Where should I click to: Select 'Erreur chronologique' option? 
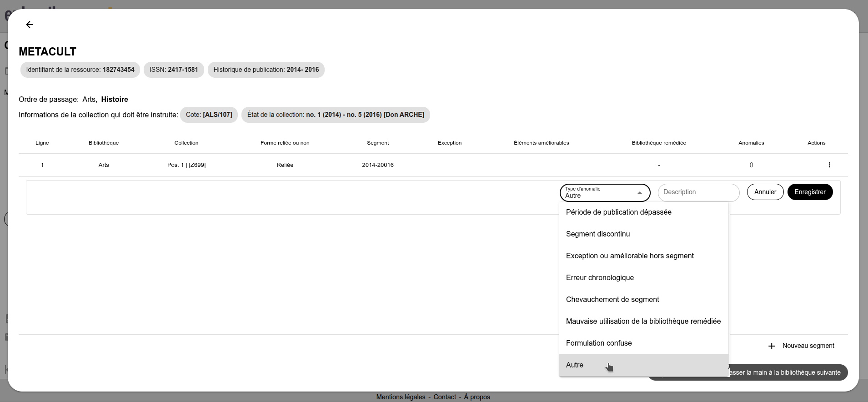click(x=599, y=278)
